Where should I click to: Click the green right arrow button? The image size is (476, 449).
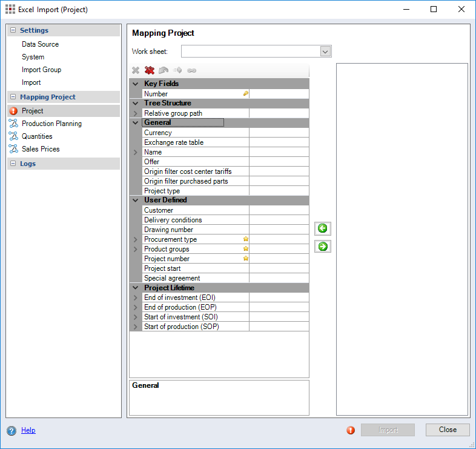point(323,247)
